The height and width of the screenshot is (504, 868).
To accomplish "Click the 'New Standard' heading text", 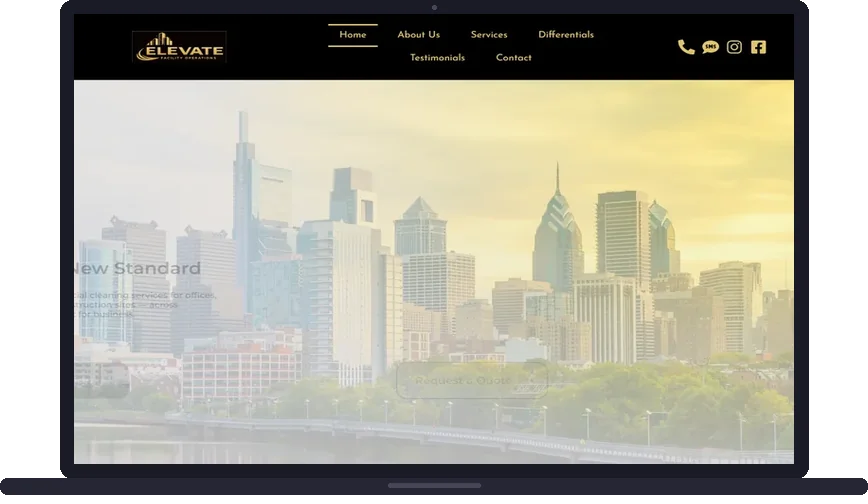I will pyautogui.click(x=137, y=269).
